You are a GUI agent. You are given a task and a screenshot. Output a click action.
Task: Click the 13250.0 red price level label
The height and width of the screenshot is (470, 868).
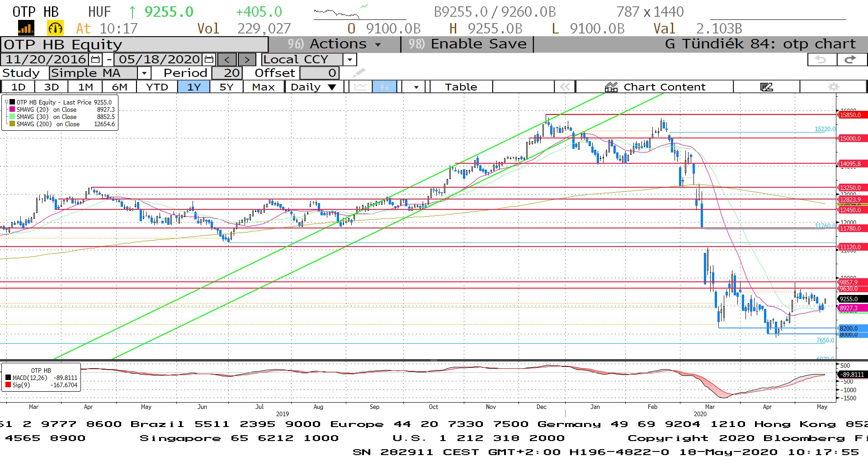click(x=853, y=188)
